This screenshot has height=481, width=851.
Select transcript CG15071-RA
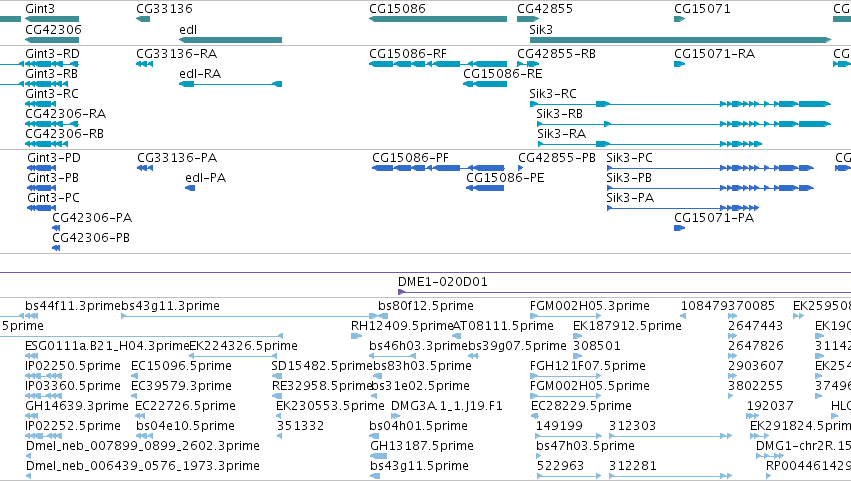coord(714,54)
